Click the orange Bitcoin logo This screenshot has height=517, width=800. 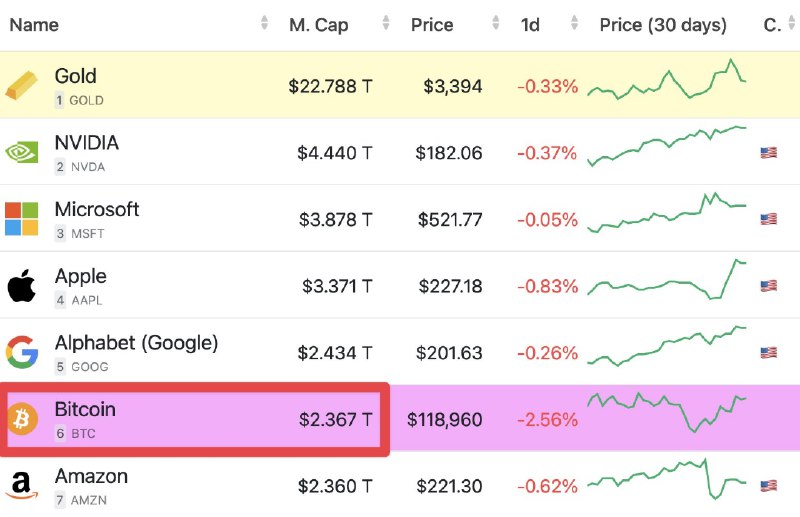point(22,419)
